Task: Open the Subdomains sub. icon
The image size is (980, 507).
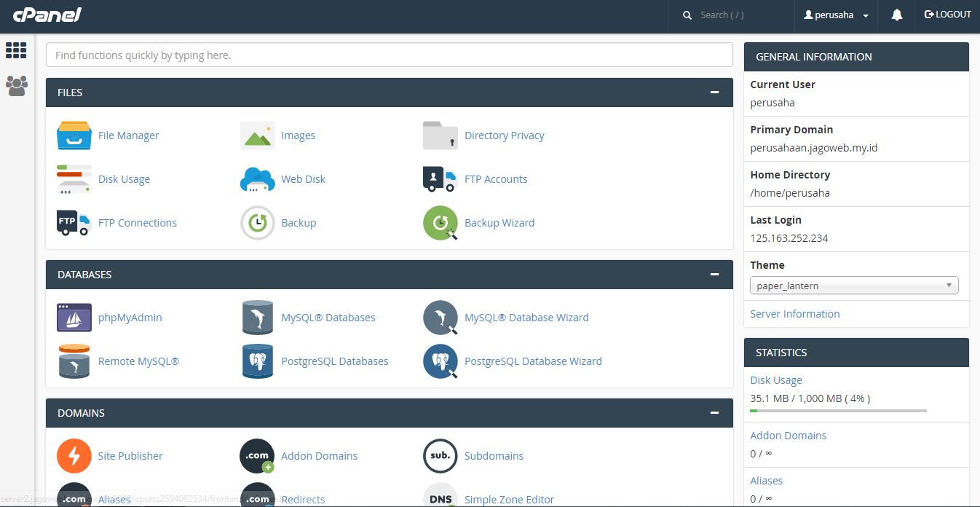Action: pos(440,456)
